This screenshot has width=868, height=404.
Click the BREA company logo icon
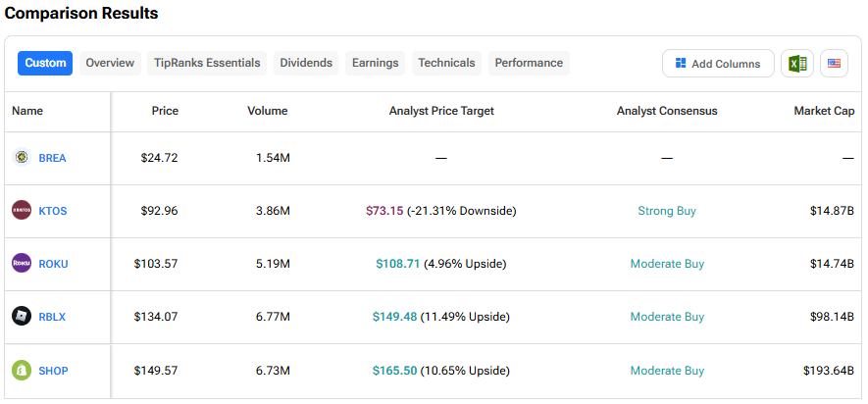coord(22,158)
